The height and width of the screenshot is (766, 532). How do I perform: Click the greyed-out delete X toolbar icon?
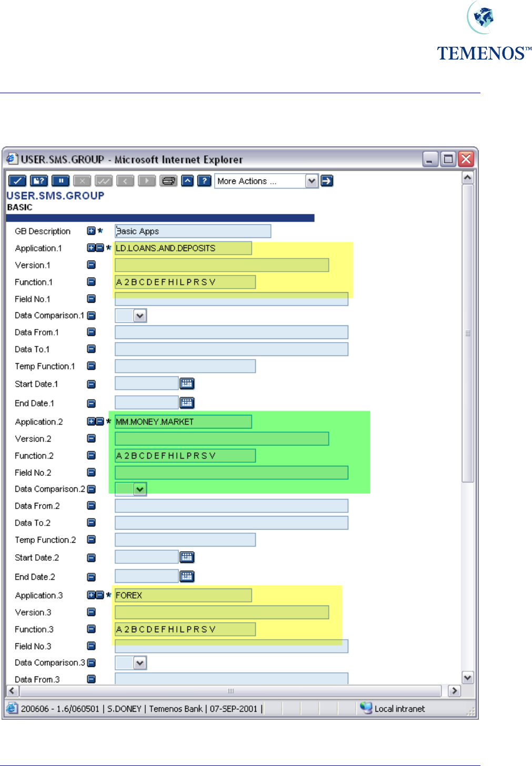click(82, 181)
